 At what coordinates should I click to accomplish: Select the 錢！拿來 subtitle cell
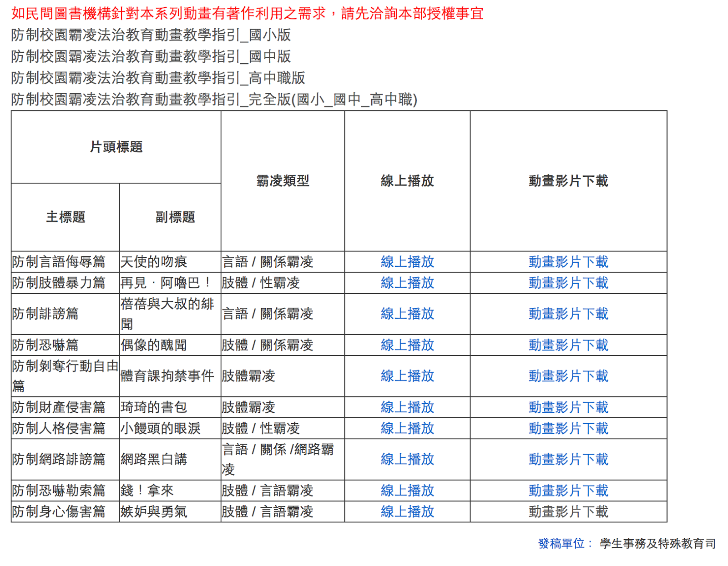pyautogui.click(x=170, y=491)
